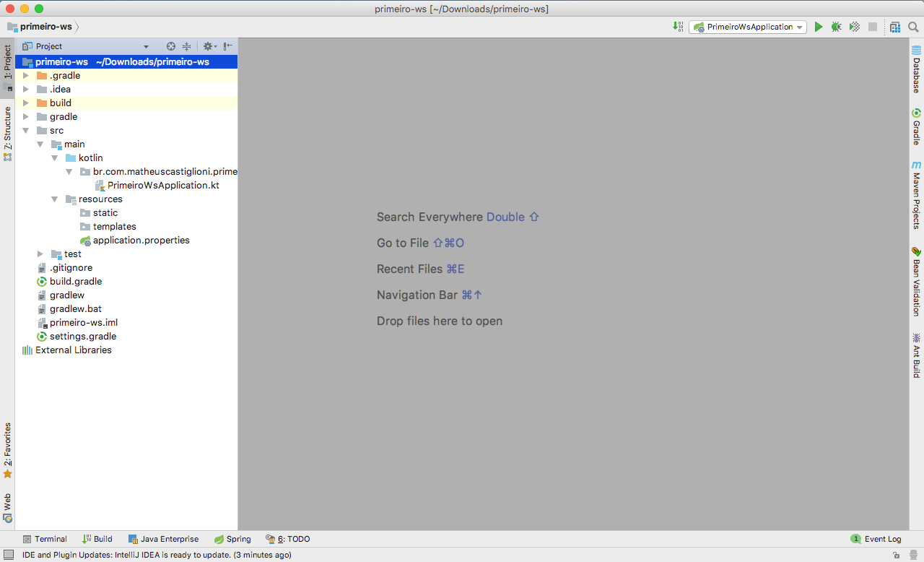Open the Database tool window
Viewport: 924px width, 562px height.
pos(917,69)
